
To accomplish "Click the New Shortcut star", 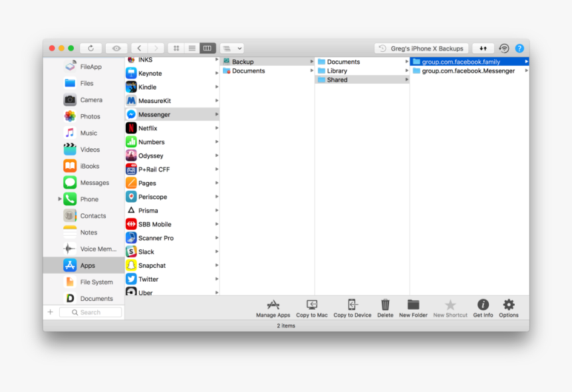I will pos(450,308).
